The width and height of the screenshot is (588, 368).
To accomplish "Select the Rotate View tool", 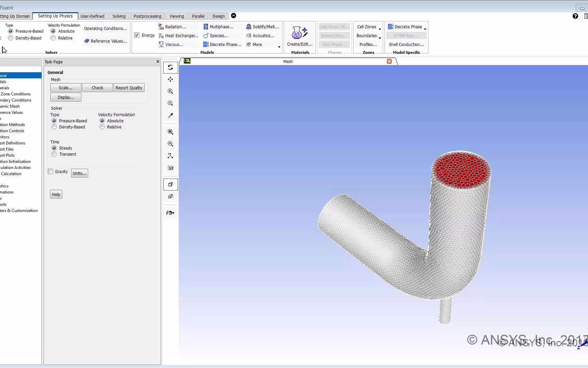I will (x=170, y=67).
